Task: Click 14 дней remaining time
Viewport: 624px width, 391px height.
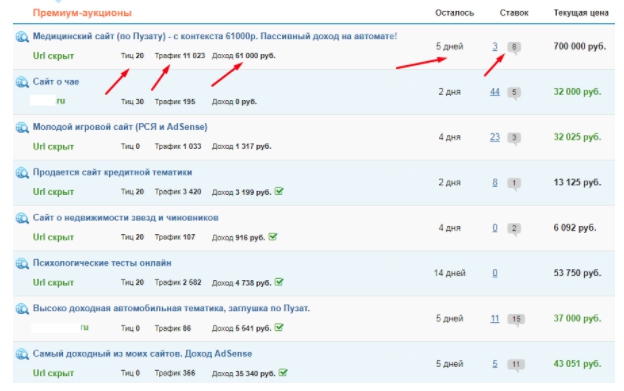Action: click(x=449, y=273)
